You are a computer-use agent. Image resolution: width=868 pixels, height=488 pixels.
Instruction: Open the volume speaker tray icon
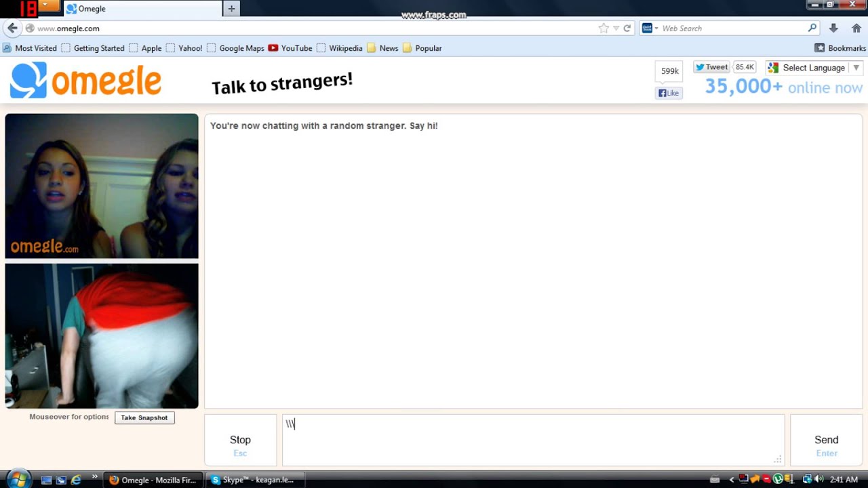point(818,479)
